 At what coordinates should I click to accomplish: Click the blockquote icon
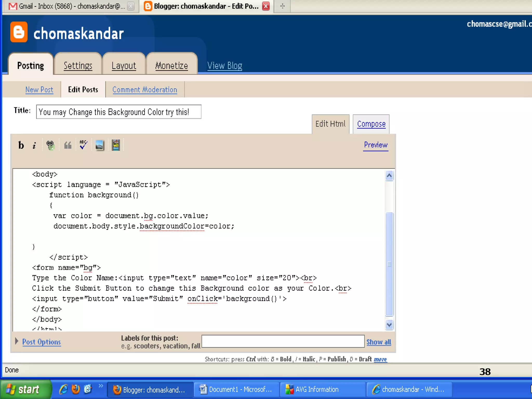coord(68,145)
